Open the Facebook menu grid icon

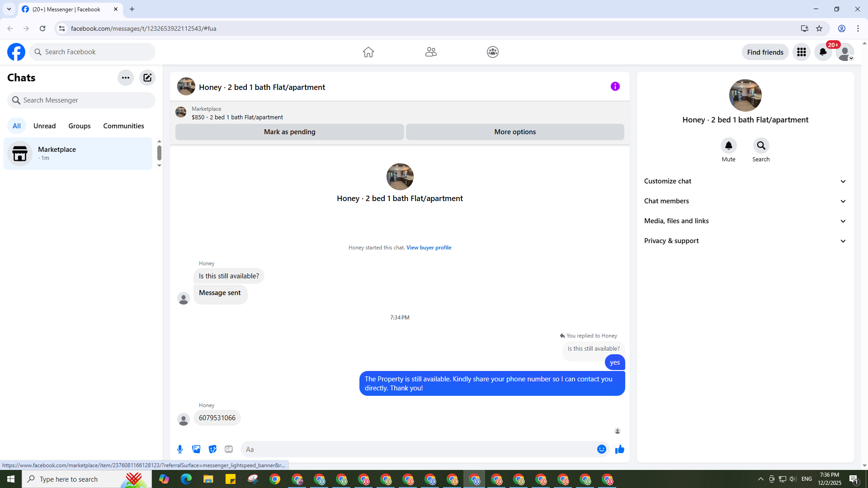coord(801,52)
